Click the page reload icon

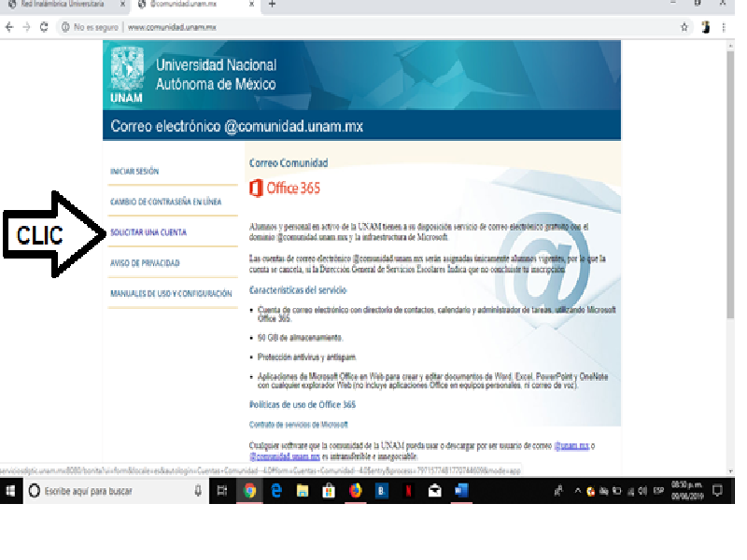pos(44,27)
